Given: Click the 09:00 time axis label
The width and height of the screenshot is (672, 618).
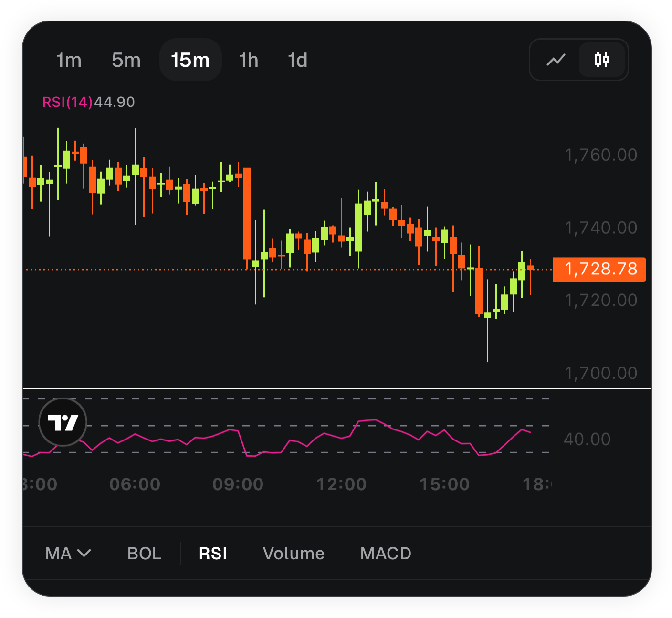Looking at the screenshot, I should pyautogui.click(x=238, y=484).
